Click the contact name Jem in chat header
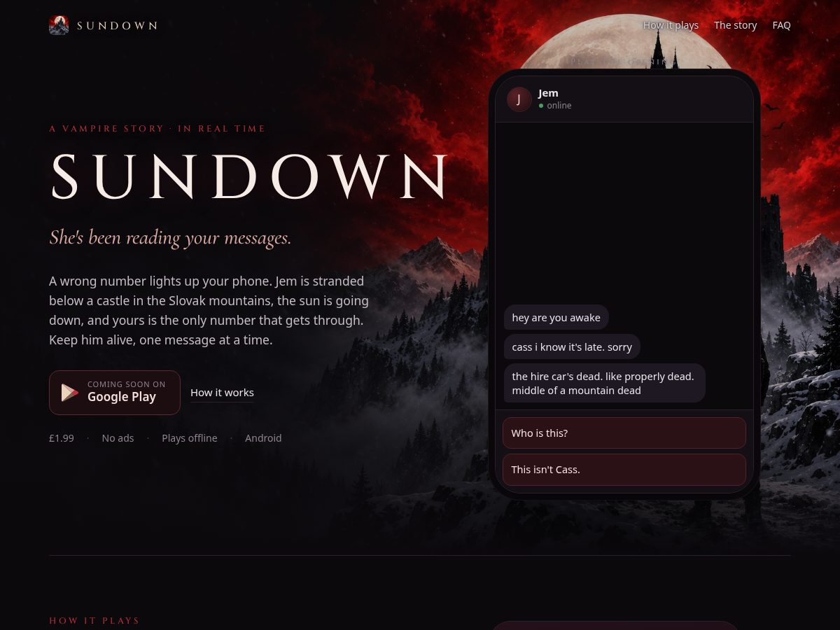 pos(548,93)
